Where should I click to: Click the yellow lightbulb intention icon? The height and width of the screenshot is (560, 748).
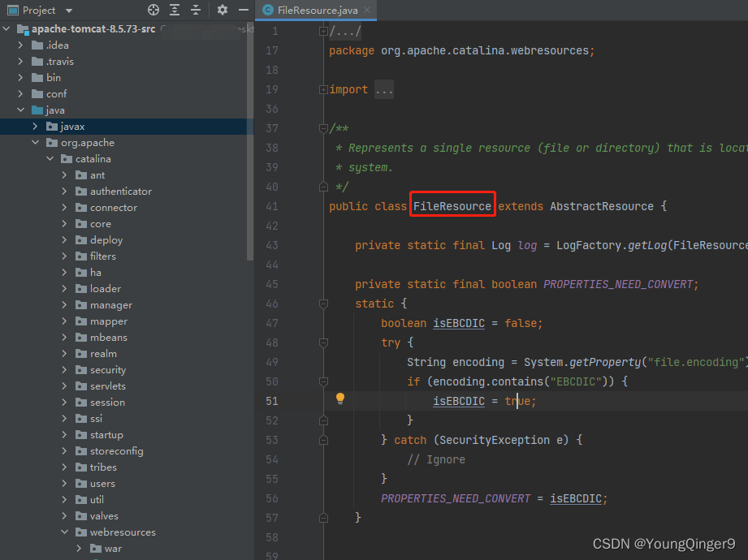tap(340, 398)
